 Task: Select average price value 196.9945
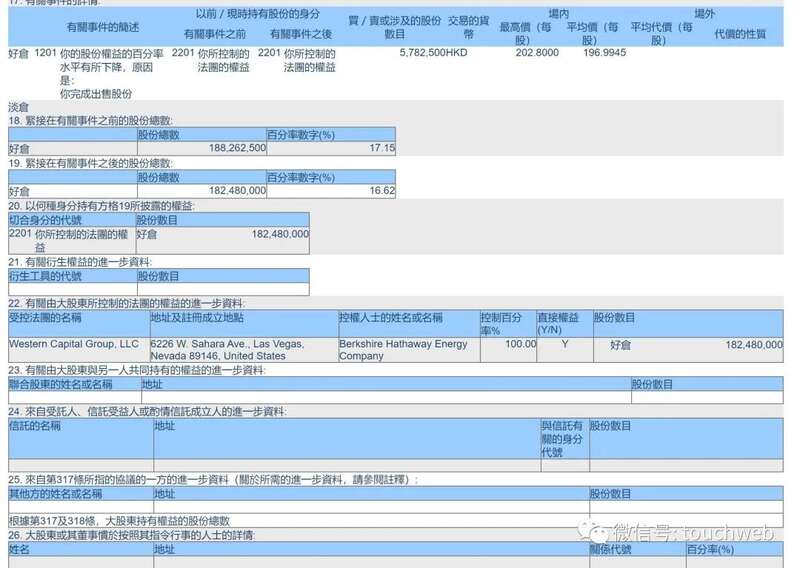pos(604,53)
